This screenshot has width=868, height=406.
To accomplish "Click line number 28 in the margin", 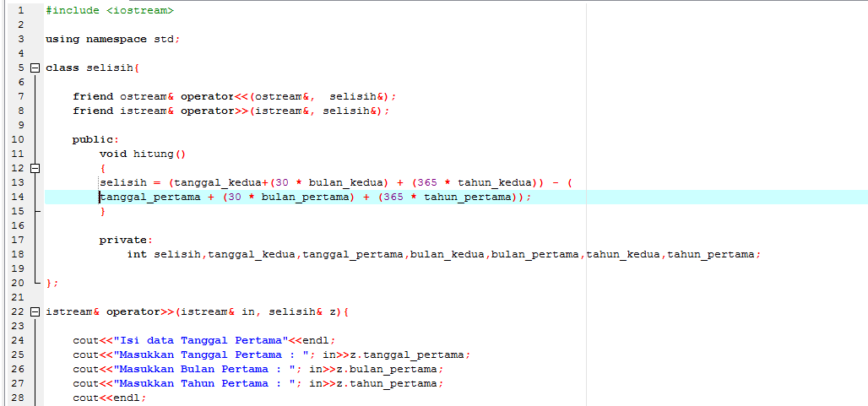I will click(17, 398).
